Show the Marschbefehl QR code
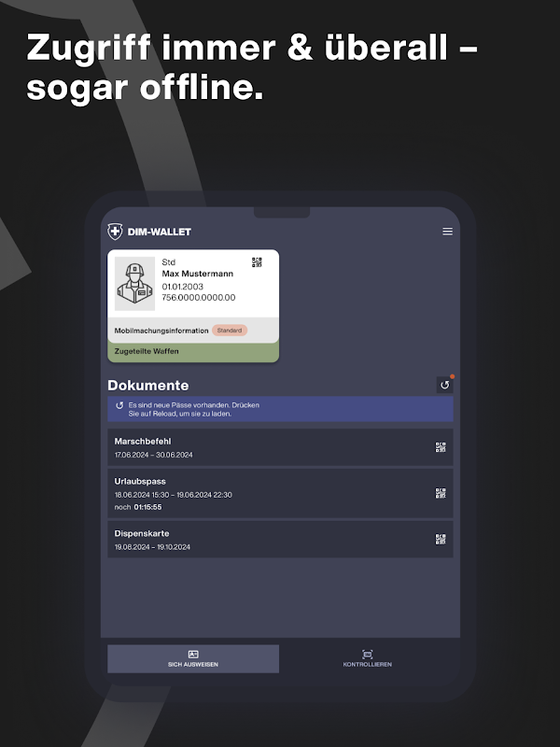 441,447
